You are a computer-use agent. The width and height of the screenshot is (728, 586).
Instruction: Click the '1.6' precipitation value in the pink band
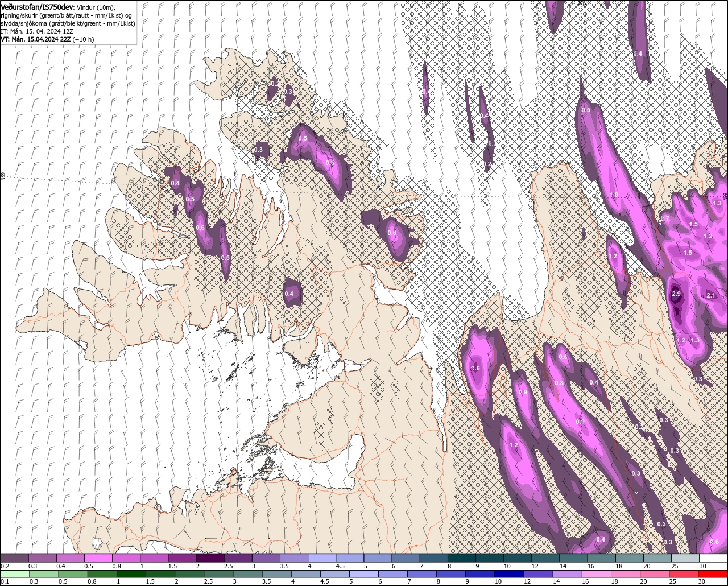click(x=476, y=369)
